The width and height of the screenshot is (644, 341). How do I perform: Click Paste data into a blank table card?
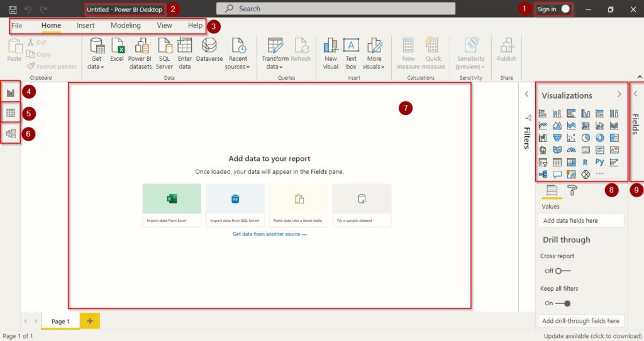tap(298, 205)
